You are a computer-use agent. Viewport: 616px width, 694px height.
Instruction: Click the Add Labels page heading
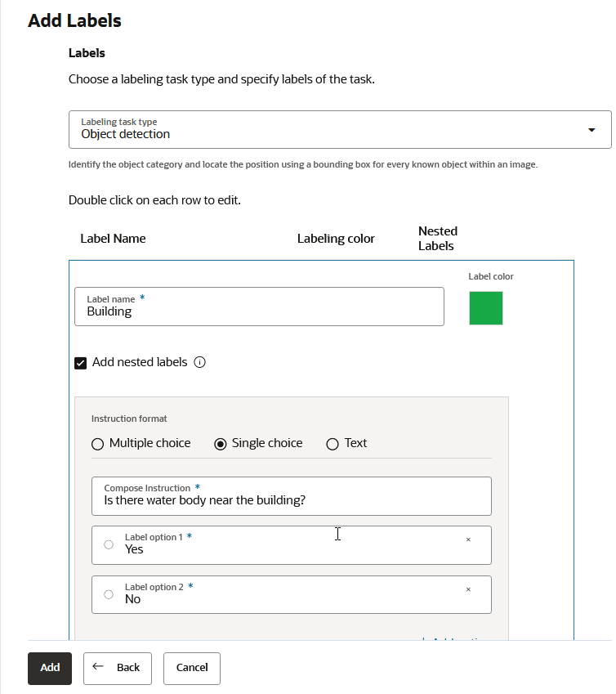(74, 20)
